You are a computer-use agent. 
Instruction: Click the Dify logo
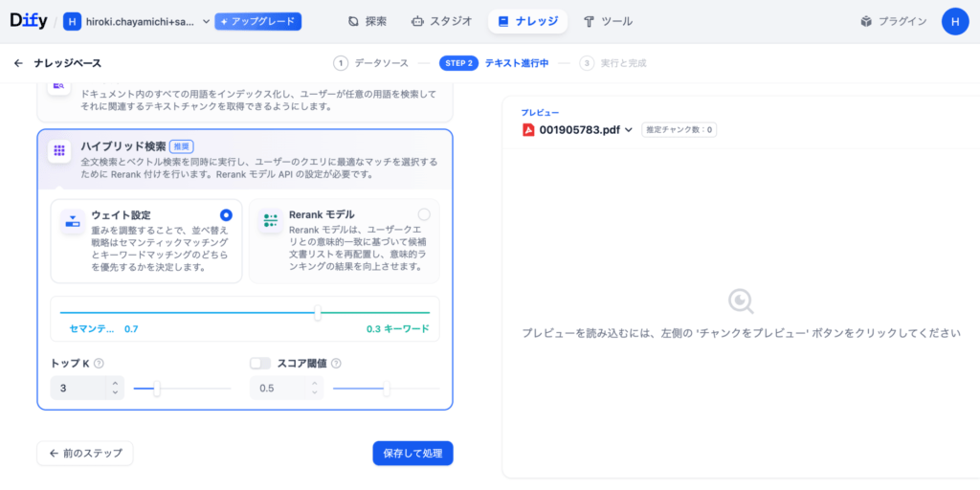pos(29,21)
